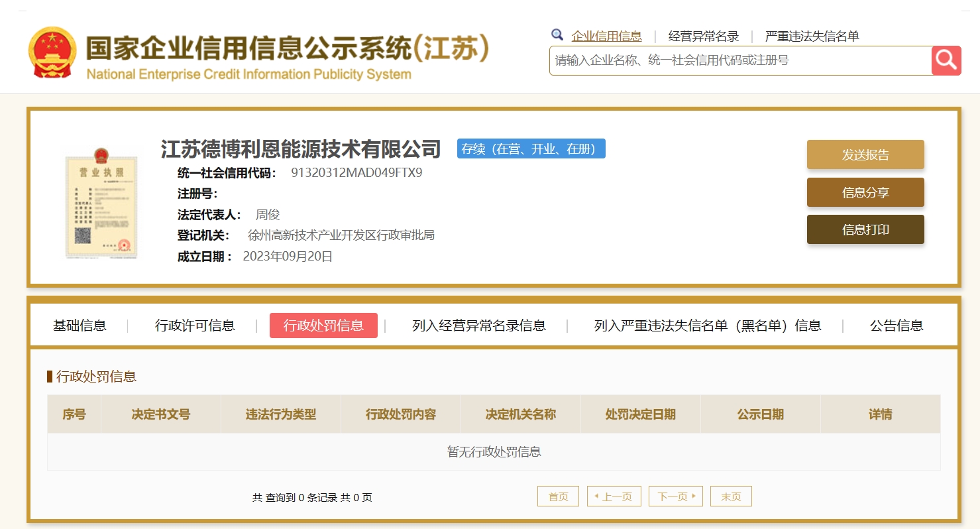This screenshot has height=529, width=980.
Task: Click the 行政处罚内容 column header
Action: point(401,414)
